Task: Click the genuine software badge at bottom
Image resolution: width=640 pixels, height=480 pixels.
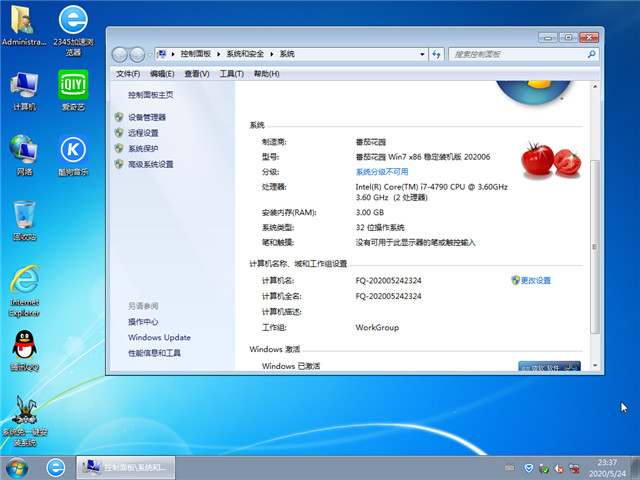Action: 549,366
